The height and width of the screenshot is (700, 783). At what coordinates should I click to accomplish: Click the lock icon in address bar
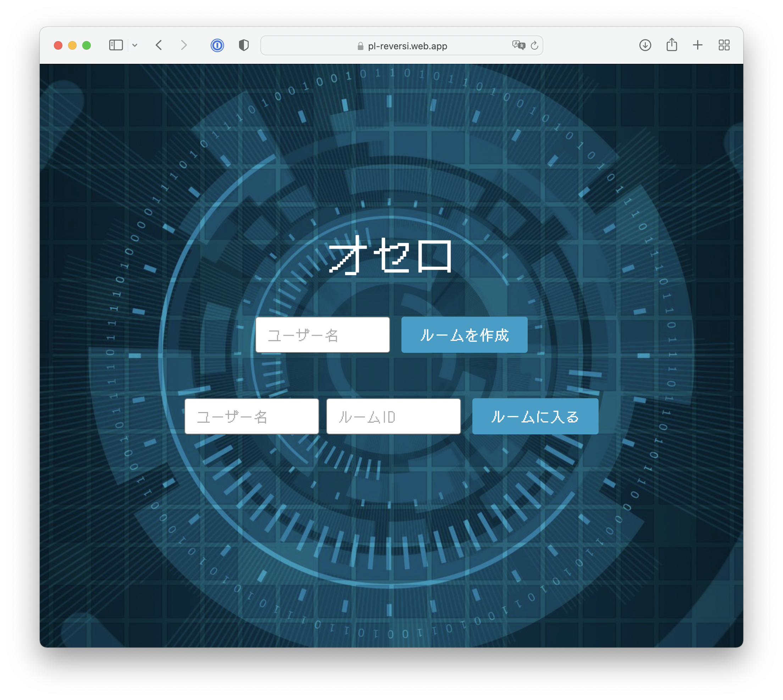point(360,46)
